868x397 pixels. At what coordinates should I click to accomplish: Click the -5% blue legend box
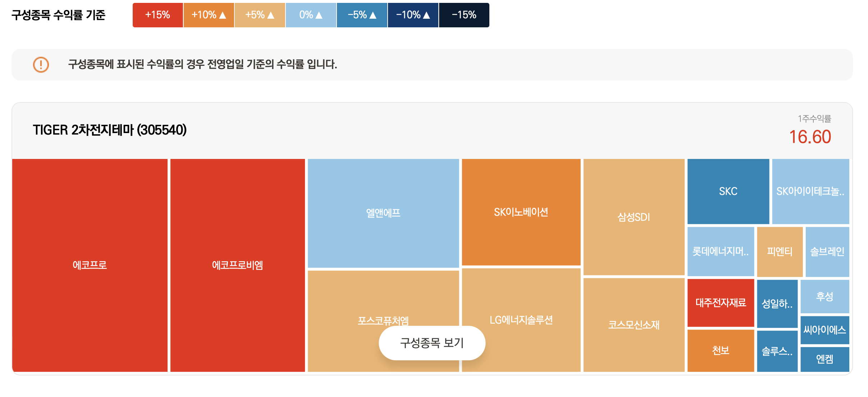coord(362,15)
